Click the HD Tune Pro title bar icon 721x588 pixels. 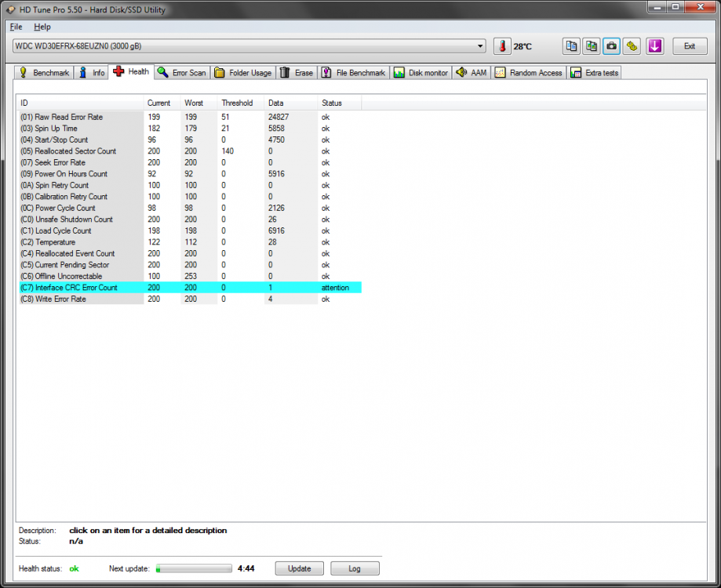click(10, 9)
